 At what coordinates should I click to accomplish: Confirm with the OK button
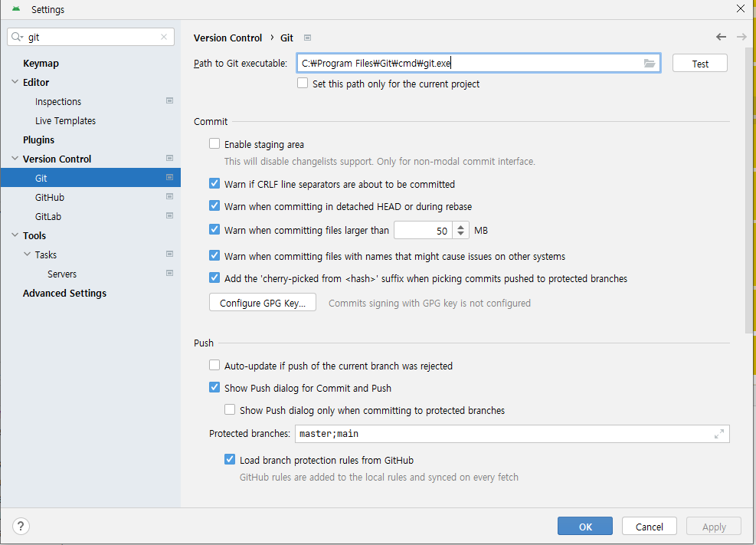tap(585, 526)
